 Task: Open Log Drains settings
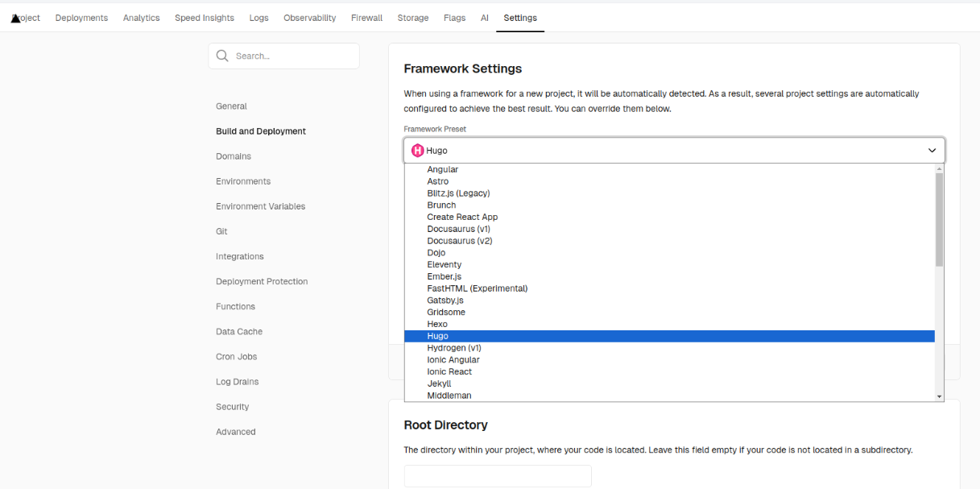pos(238,381)
